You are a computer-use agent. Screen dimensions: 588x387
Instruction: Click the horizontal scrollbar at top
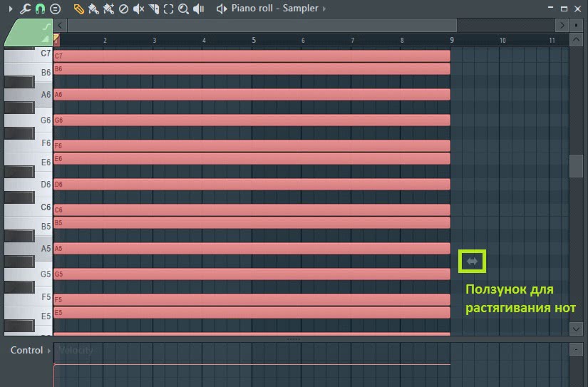click(x=306, y=25)
